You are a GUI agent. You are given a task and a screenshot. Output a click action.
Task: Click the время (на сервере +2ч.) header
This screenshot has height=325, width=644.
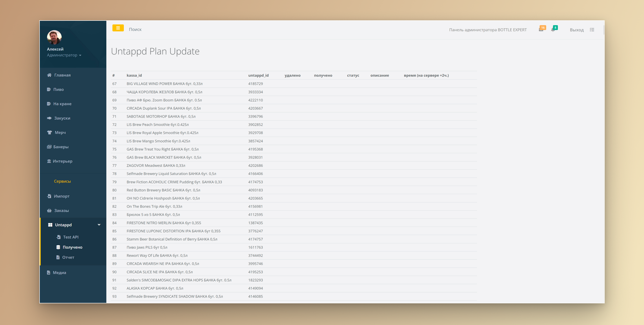[426, 75]
